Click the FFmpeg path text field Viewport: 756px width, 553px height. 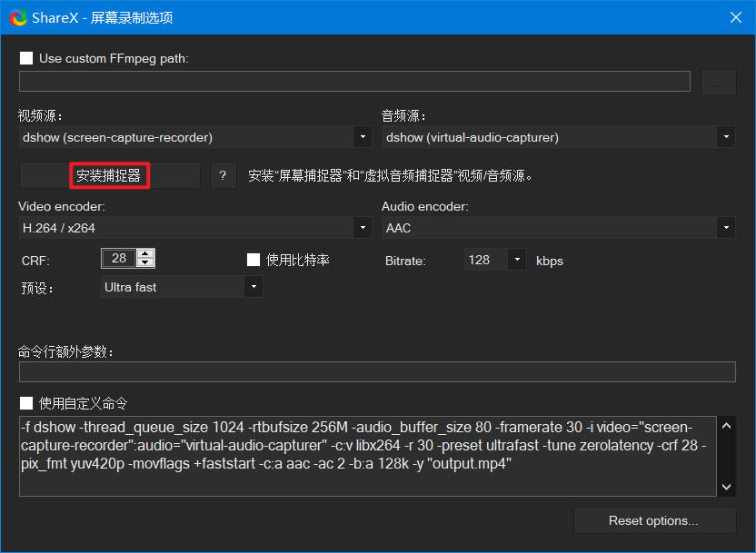click(x=354, y=82)
